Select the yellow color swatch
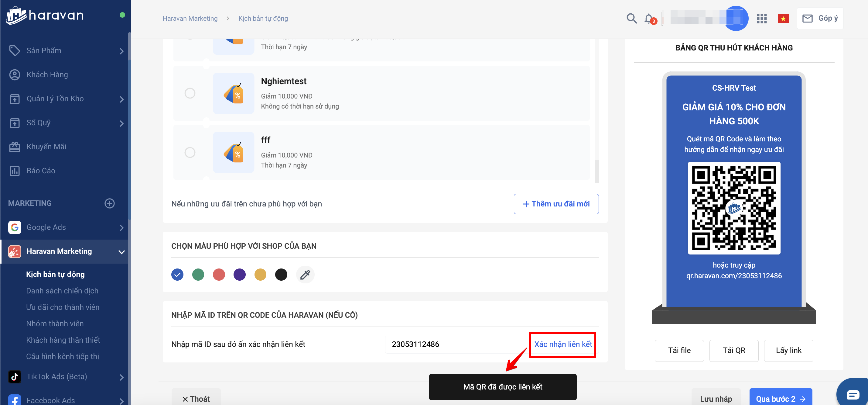This screenshot has width=868, height=405. pos(261,275)
